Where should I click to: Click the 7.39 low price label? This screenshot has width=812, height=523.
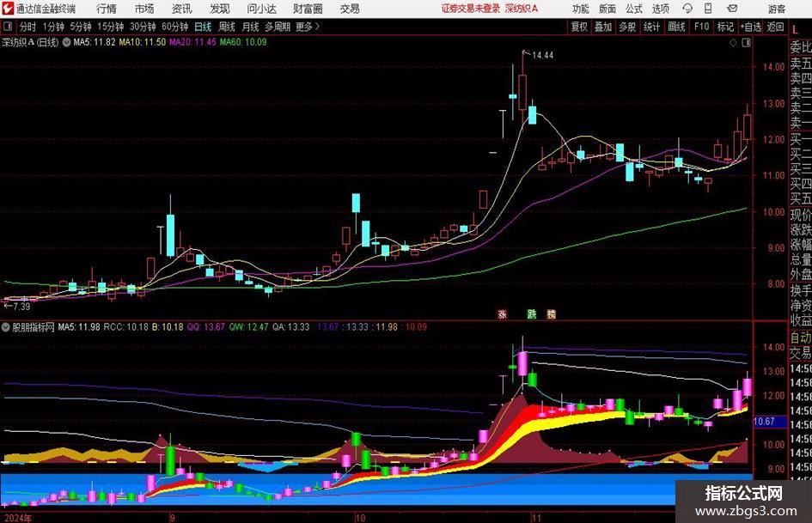[21, 307]
